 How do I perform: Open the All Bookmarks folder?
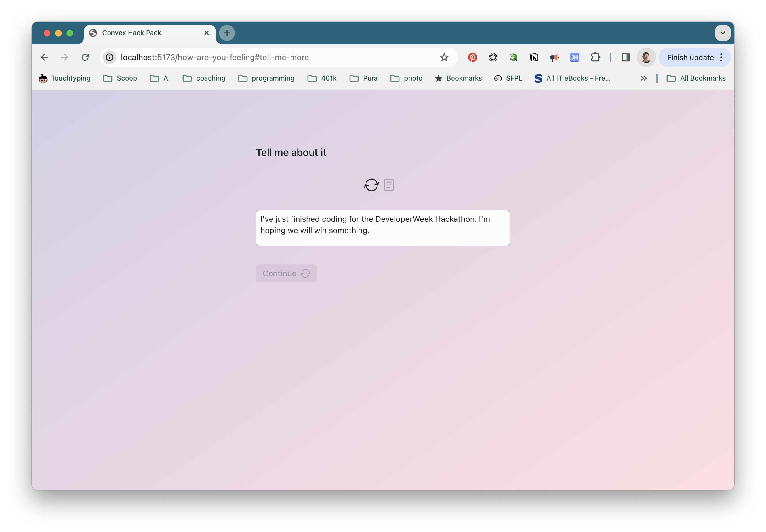(x=696, y=78)
